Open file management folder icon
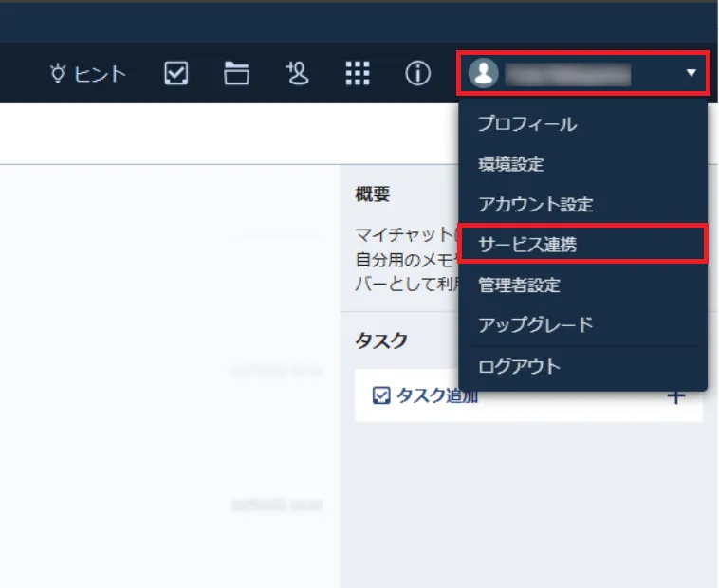The width and height of the screenshot is (719, 588). (236, 74)
